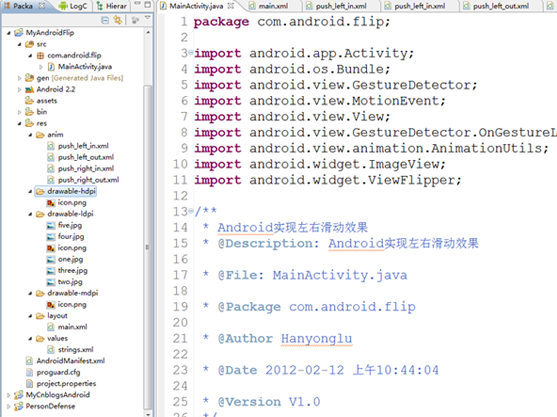Fold the import block at line 3
The width and height of the screenshot is (557, 417).
191,53
